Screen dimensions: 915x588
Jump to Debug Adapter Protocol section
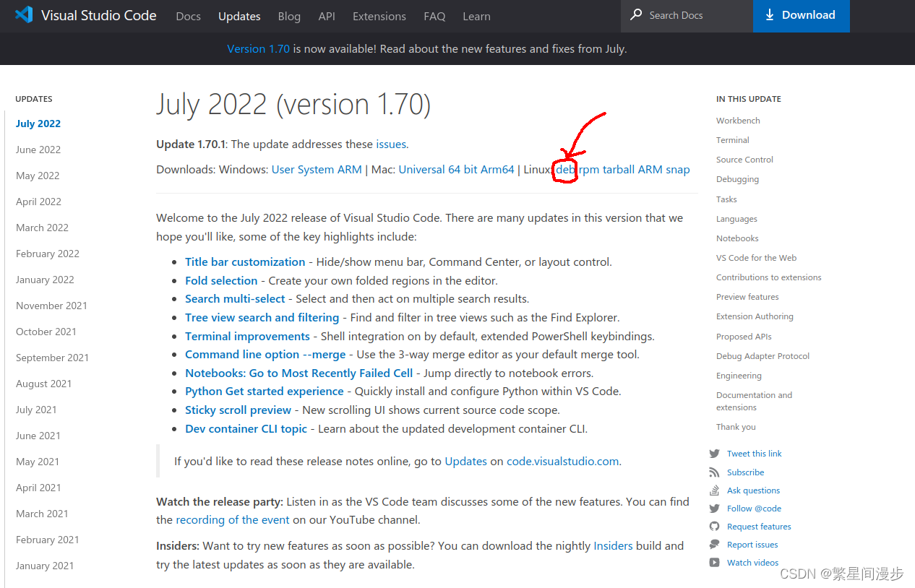click(762, 356)
